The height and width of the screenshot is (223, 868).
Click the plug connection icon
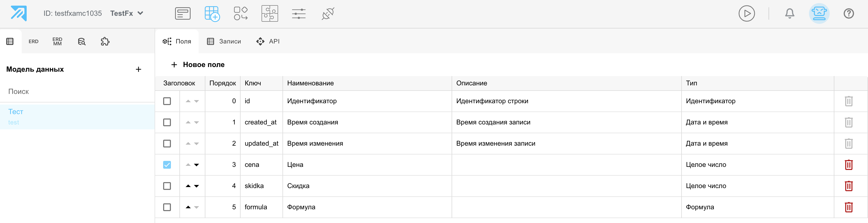coord(328,14)
